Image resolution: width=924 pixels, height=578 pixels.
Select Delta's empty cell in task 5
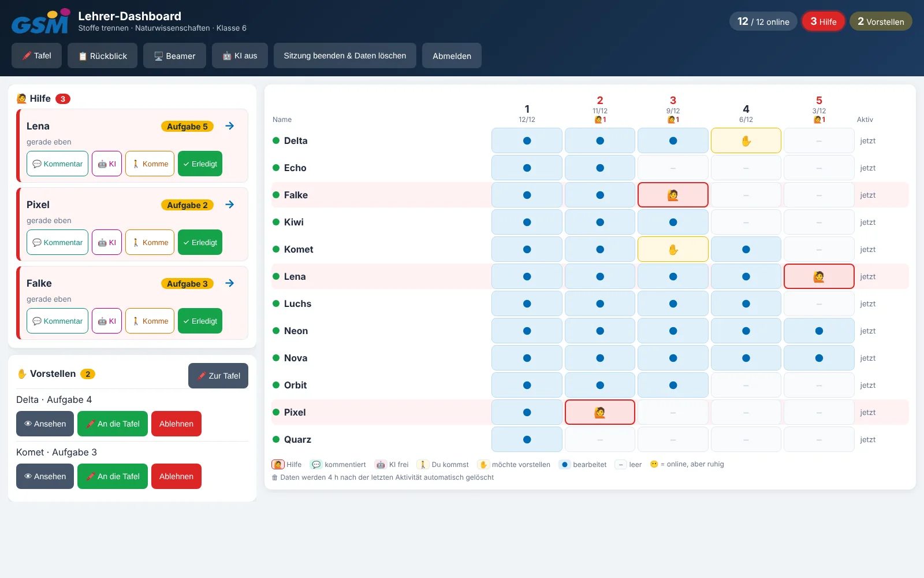[819, 140]
